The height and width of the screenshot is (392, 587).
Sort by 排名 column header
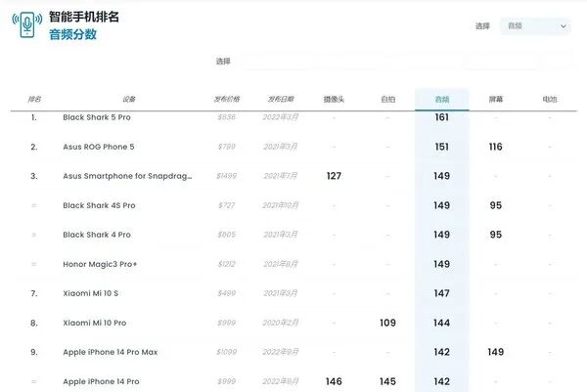[34, 99]
